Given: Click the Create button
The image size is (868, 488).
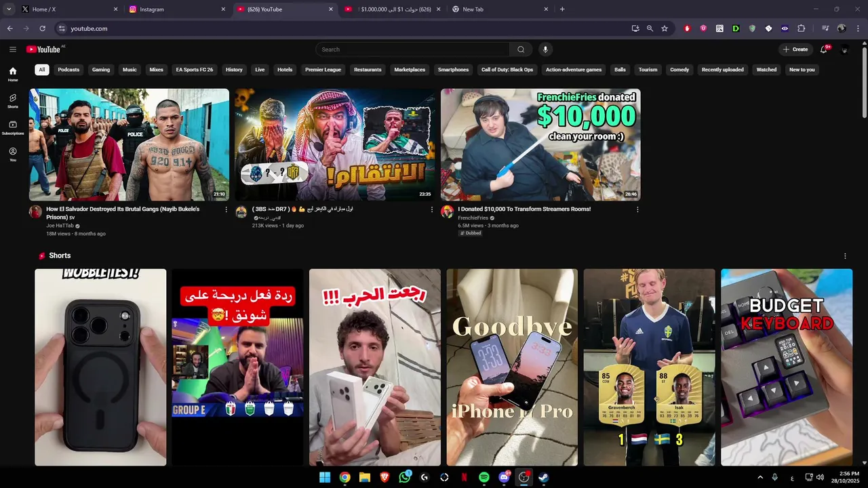Looking at the screenshot, I should 795,49.
